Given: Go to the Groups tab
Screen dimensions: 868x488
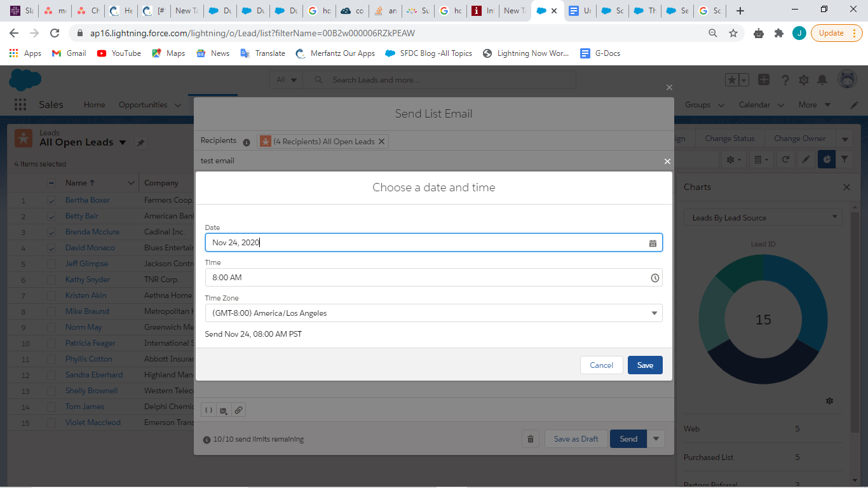Looking at the screenshot, I should (698, 105).
